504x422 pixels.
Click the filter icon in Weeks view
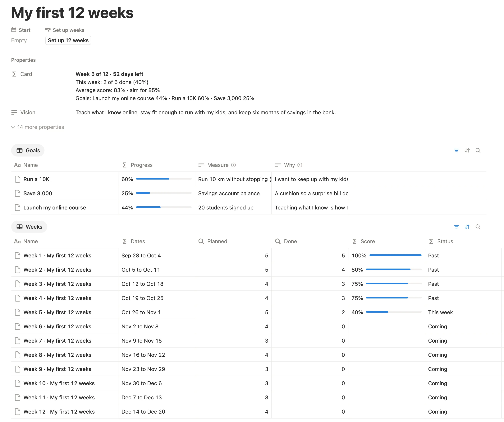pos(456,227)
